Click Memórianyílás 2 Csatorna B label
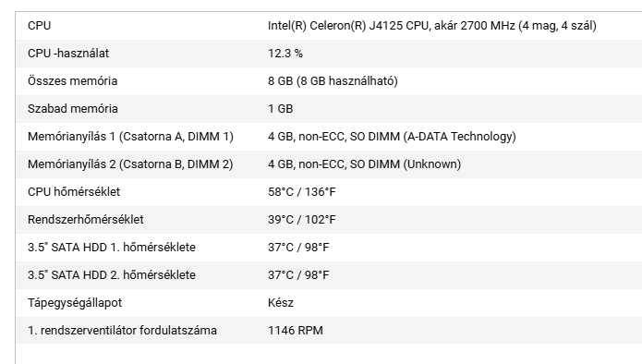This screenshot has height=364, width=642. click(130, 164)
